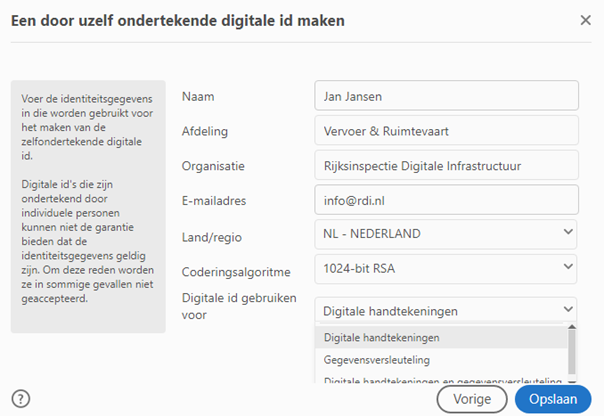Image resolution: width=604 pixels, height=417 pixels.
Task: Click the scrollbar down arrow in option list
Action: (x=572, y=381)
